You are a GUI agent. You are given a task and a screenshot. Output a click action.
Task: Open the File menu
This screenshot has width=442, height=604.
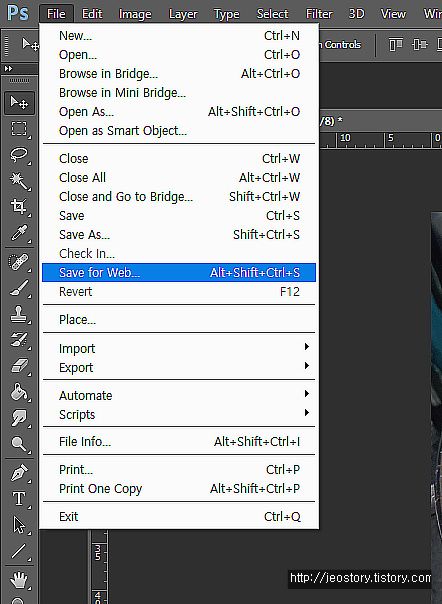(56, 14)
